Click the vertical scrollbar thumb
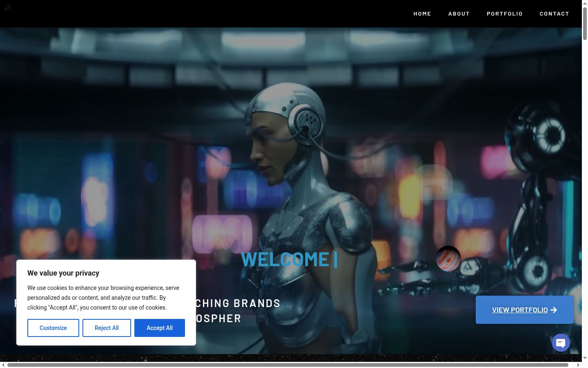This screenshot has height=368, width=588. 585,24
